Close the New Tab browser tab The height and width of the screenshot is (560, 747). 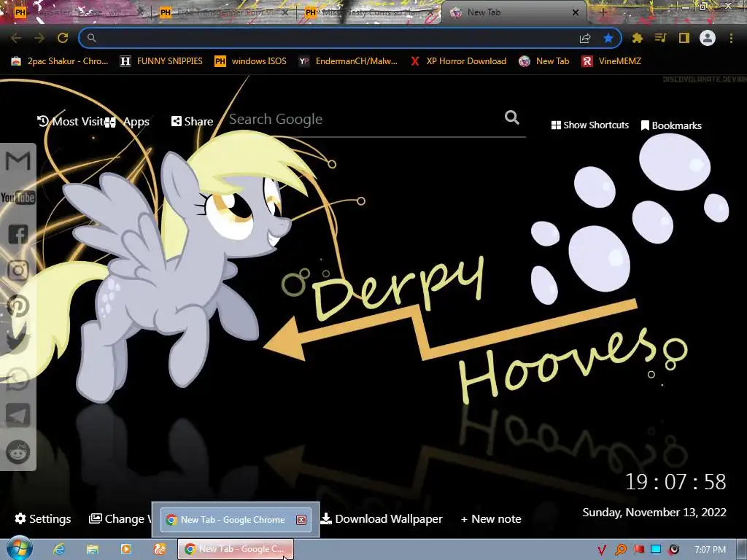[576, 12]
